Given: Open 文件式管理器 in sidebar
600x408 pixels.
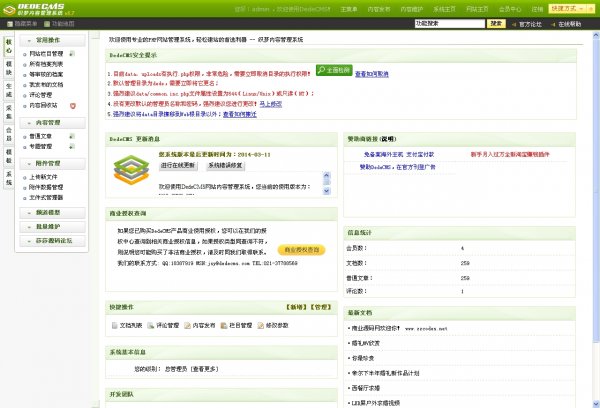Looking at the screenshot, I should point(46,198).
